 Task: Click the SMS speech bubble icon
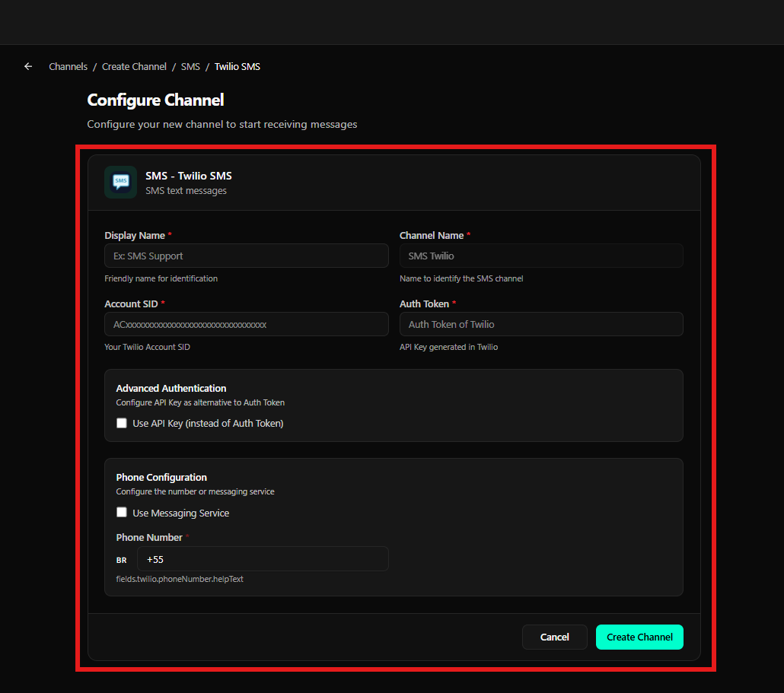click(120, 183)
